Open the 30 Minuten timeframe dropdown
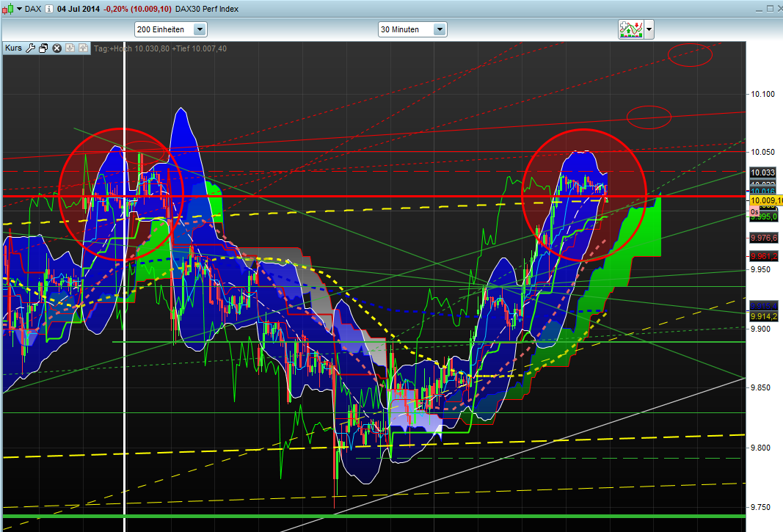 click(x=412, y=29)
